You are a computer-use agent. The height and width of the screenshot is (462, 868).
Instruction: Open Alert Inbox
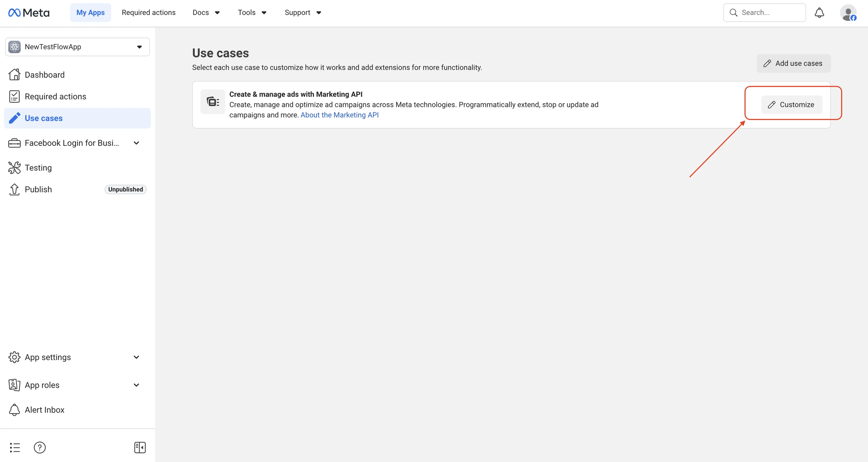coord(77,410)
